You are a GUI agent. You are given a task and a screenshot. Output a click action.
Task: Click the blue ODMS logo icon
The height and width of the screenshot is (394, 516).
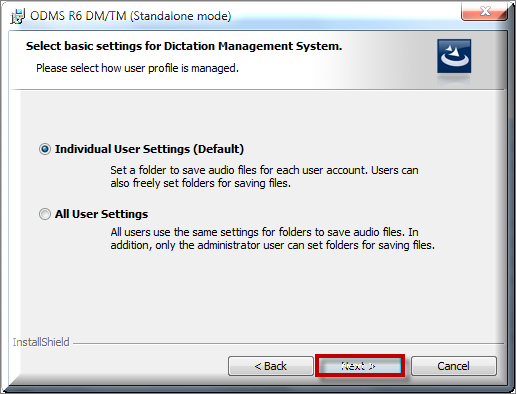(454, 56)
